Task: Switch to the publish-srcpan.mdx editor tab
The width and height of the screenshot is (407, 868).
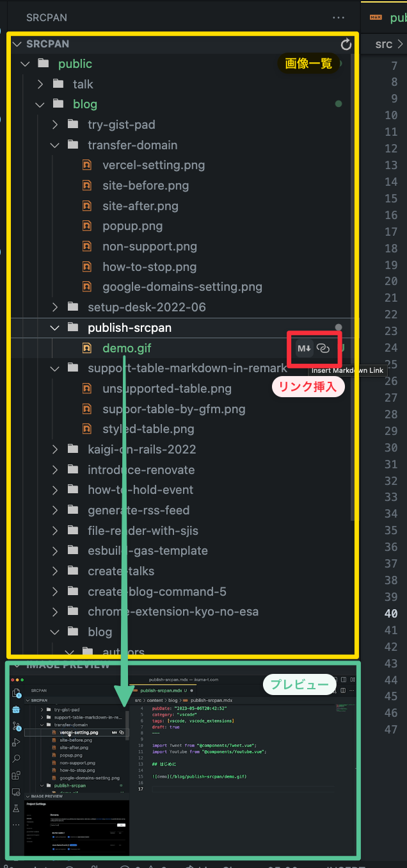Action: tap(392, 17)
